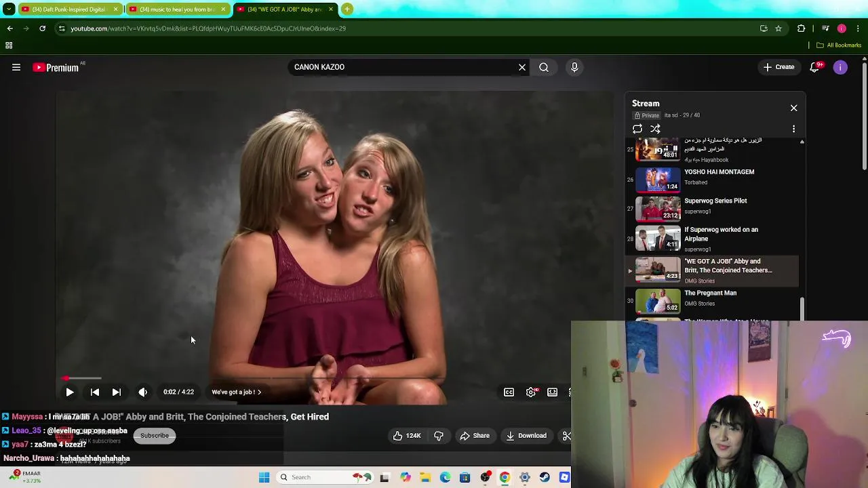
Task: Toggle playlist shuffle
Action: [655, 129]
